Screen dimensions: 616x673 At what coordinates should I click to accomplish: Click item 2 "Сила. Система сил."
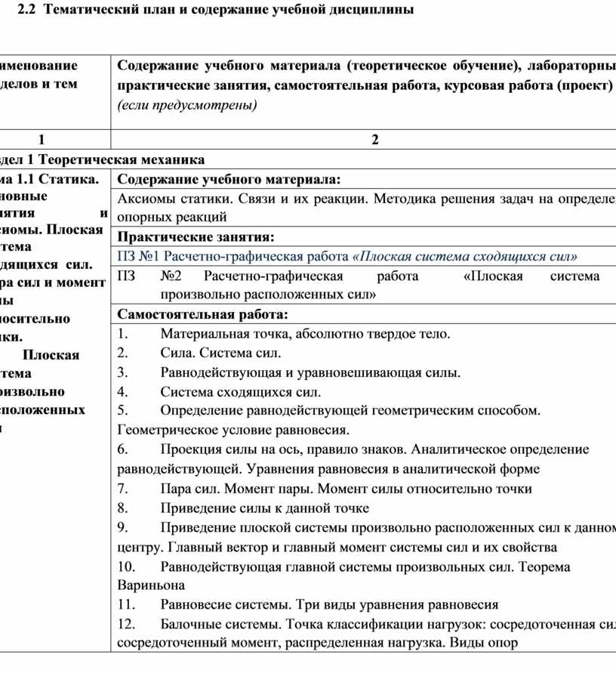point(220,353)
